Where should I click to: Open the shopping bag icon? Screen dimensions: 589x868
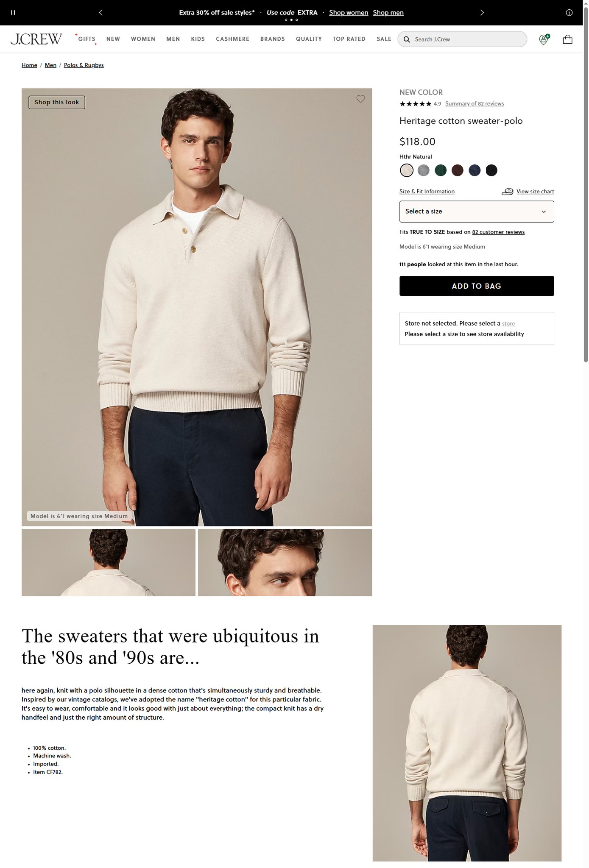[x=567, y=39]
